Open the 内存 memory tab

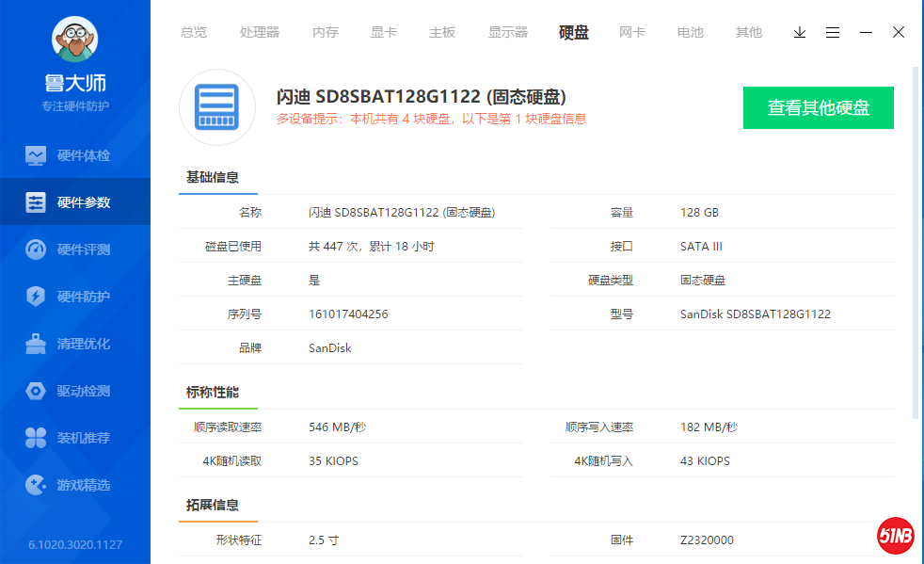tap(326, 32)
